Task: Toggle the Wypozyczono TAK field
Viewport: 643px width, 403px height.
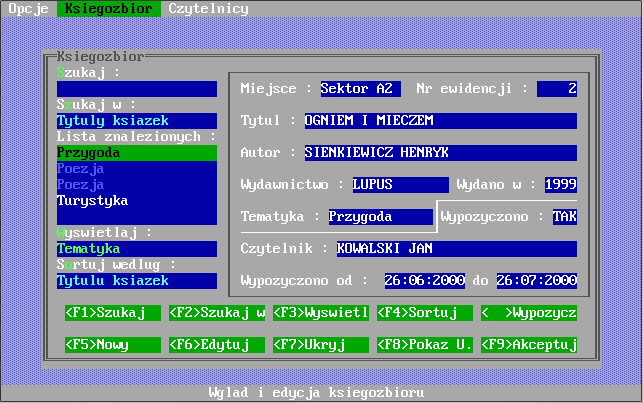Action: 564,217
